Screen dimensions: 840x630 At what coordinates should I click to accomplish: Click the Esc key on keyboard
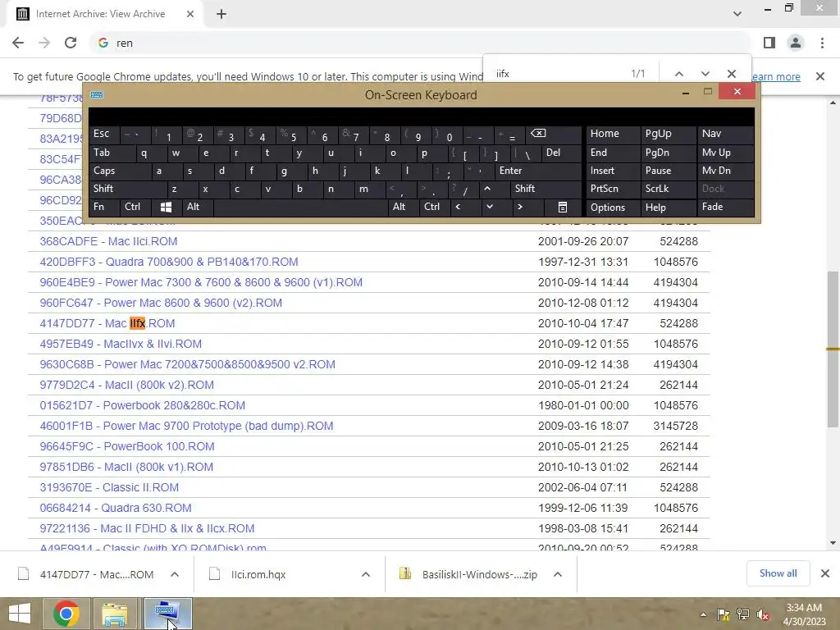tap(104, 134)
